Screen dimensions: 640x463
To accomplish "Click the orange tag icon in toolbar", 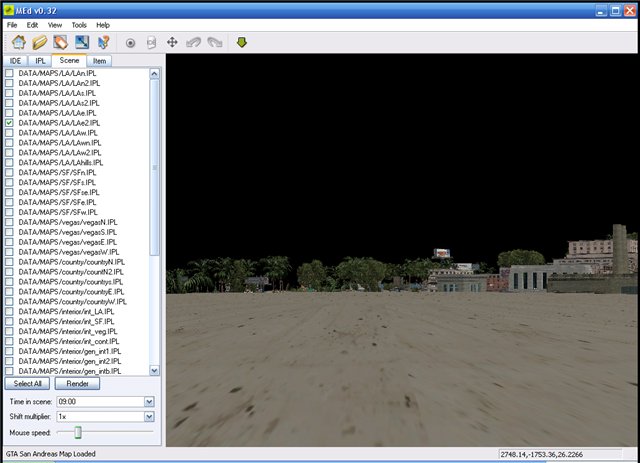I will [60, 43].
